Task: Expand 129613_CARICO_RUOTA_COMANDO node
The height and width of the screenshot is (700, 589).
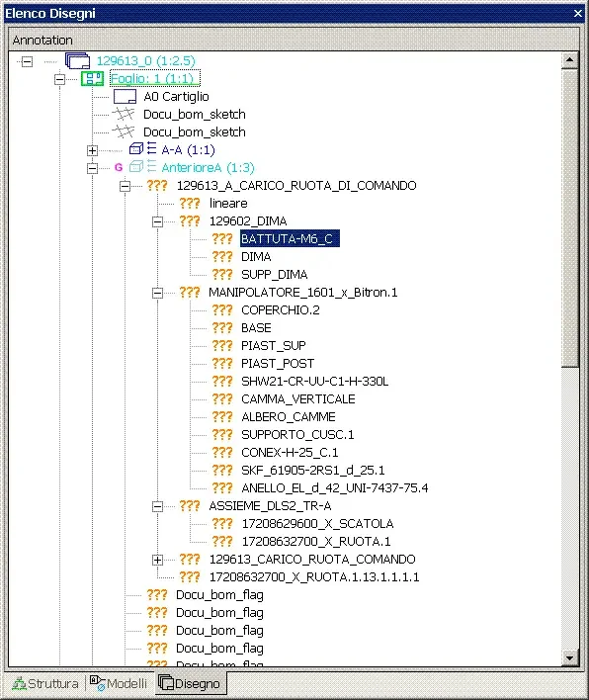Action: coord(157,560)
